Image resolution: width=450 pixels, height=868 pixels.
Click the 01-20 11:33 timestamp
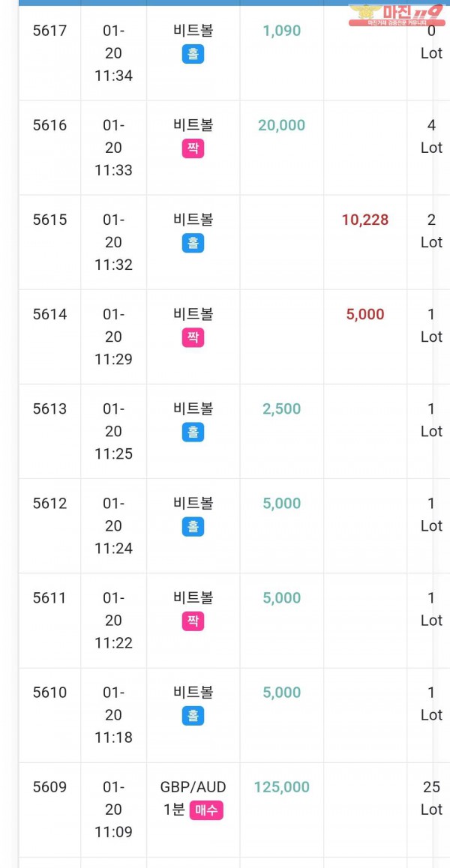click(113, 148)
